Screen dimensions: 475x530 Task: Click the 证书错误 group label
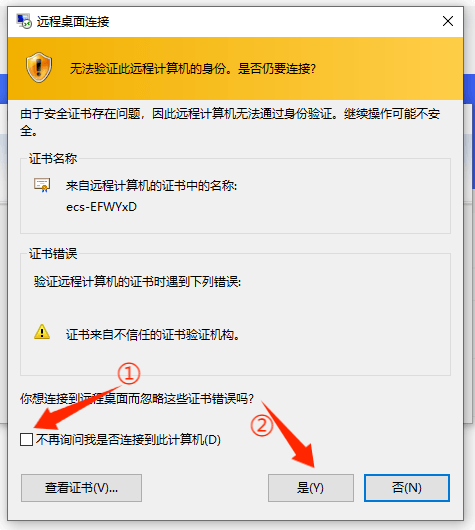tap(53, 254)
